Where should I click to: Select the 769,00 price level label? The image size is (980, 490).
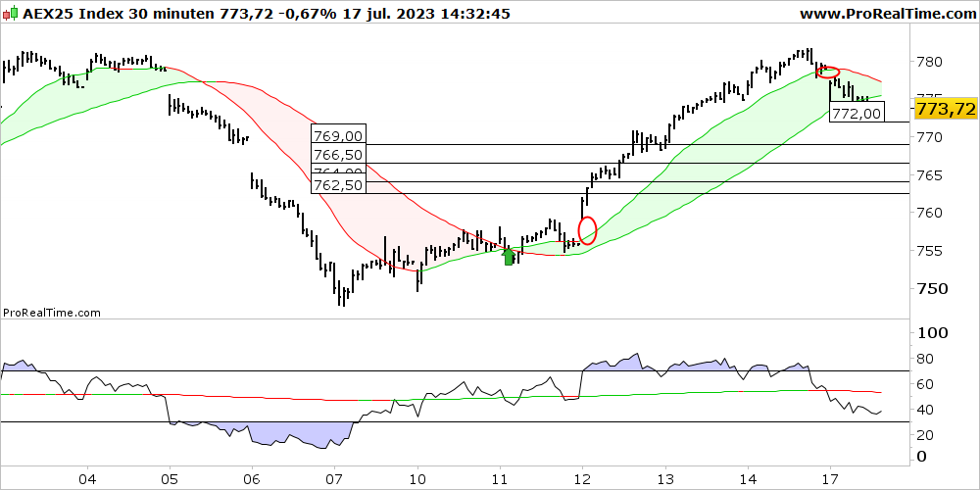(x=338, y=135)
